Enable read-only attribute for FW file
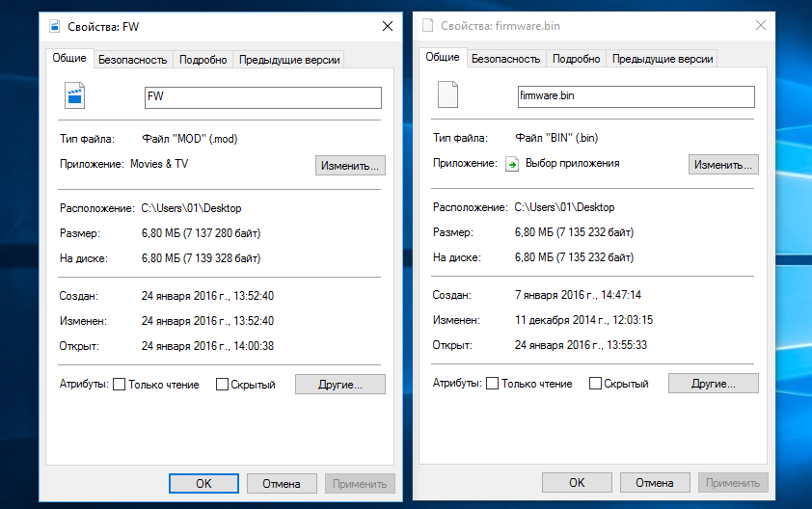The height and width of the screenshot is (509, 812). [x=120, y=385]
